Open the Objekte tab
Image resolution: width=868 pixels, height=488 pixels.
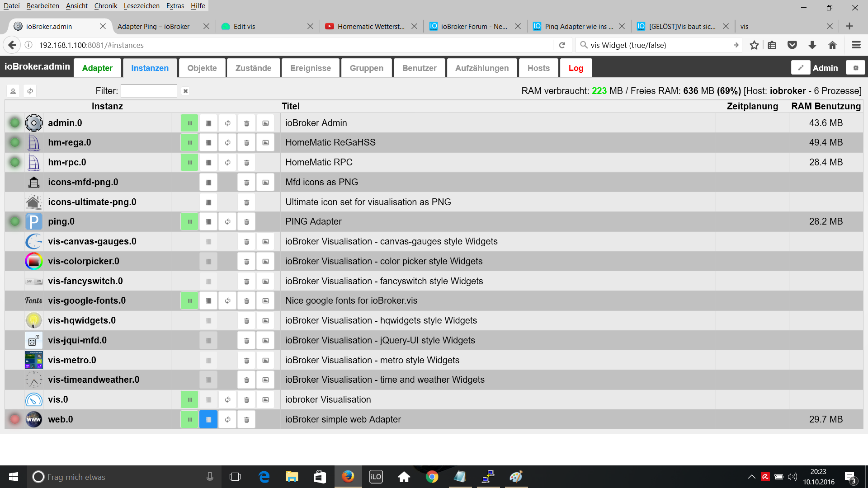coord(202,68)
